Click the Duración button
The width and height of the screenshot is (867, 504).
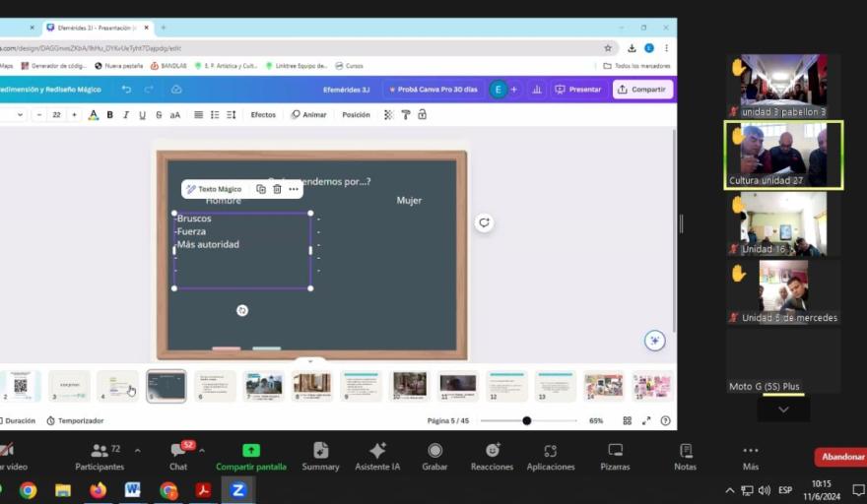click(18, 420)
